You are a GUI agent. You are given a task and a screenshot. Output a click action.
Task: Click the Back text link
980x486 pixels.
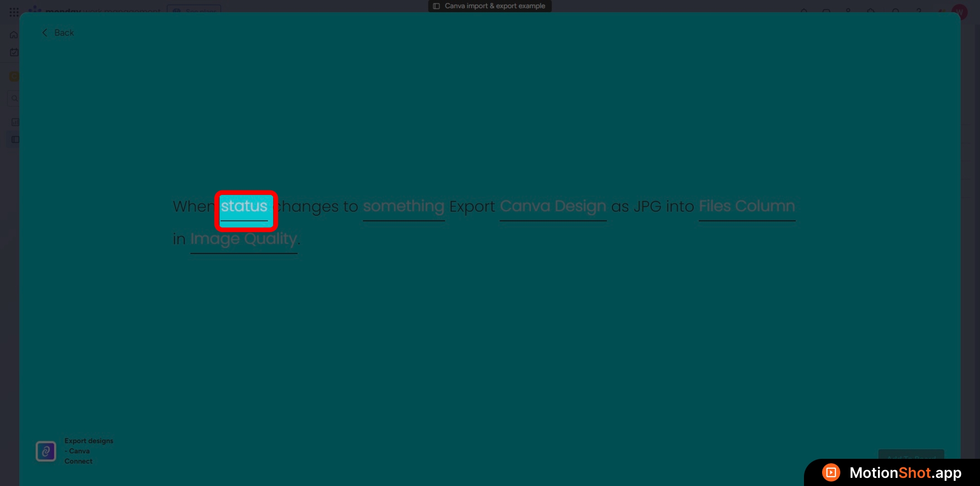coord(64,33)
